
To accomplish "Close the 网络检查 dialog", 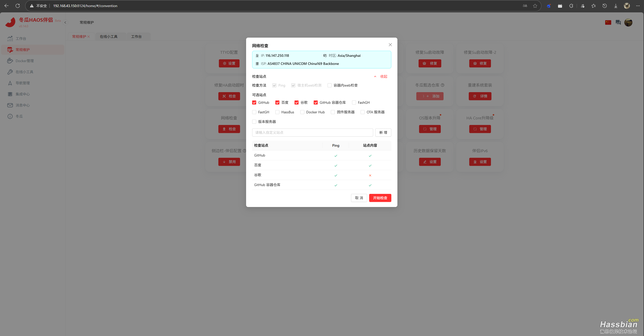I will click(390, 45).
